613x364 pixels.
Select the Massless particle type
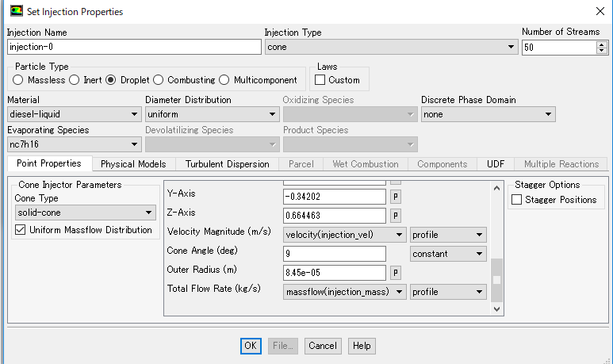click(17, 80)
